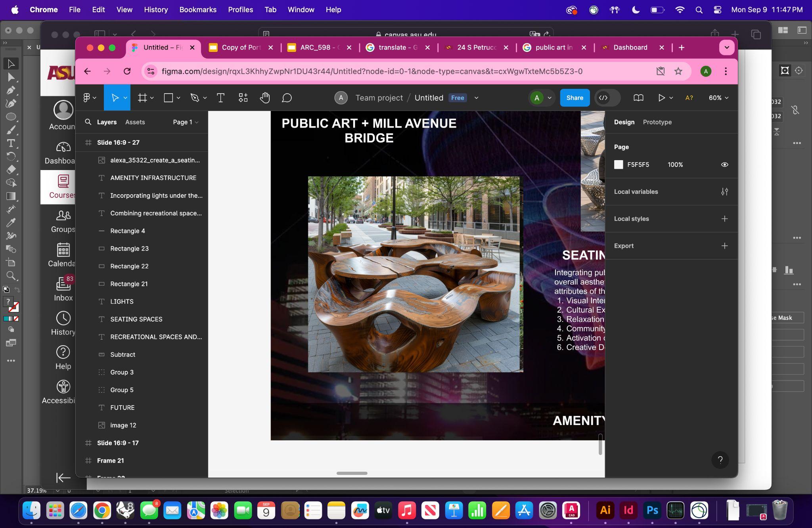Select the Hand tool
812x528 pixels.
(264, 98)
